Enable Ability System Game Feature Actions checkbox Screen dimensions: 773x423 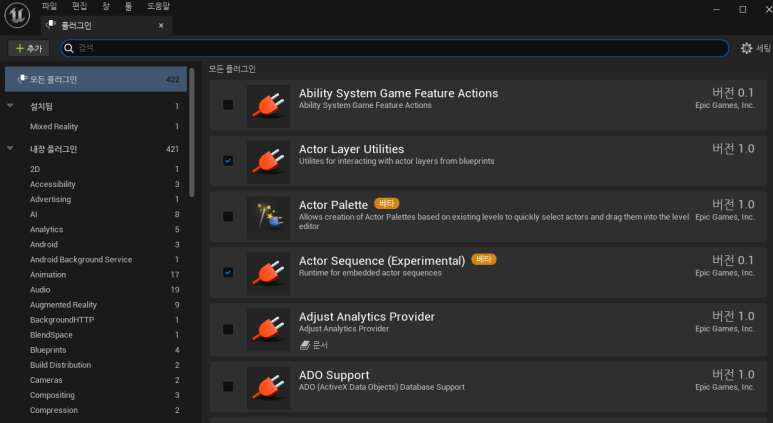click(228, 105)
